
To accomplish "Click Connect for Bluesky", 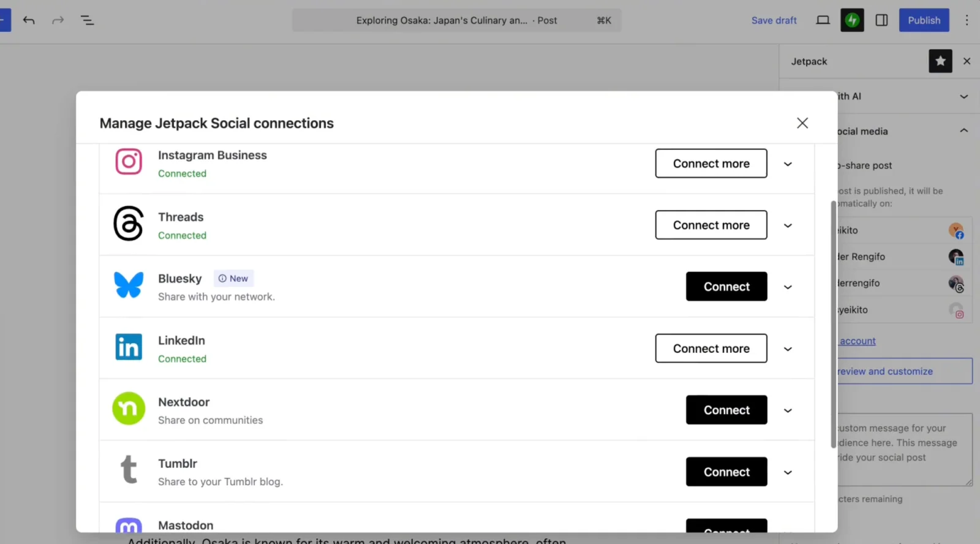I will (x=726, y=287).
